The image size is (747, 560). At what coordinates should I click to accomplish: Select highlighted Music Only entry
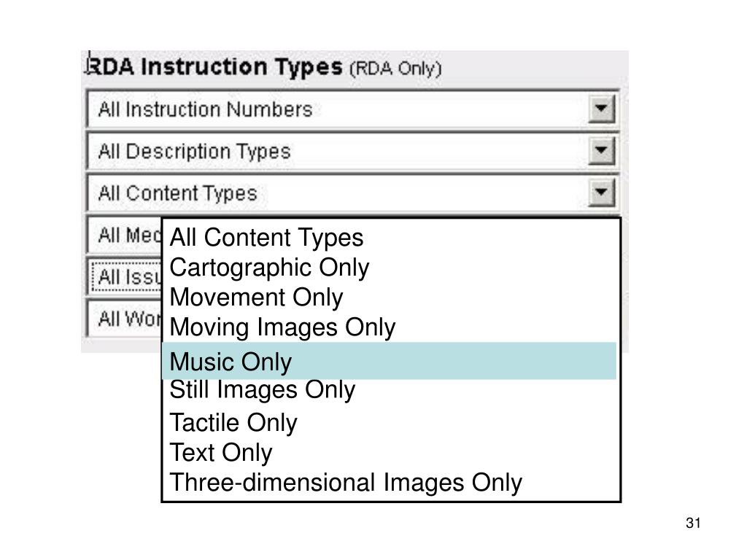390,361
